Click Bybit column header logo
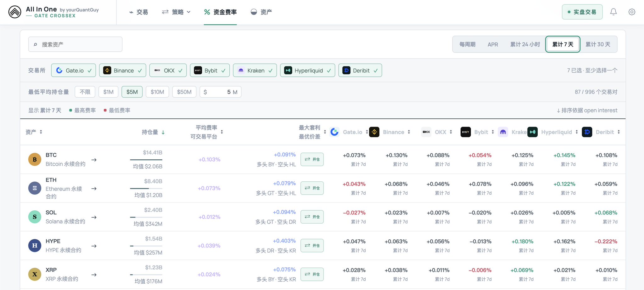Image resolution: width=644 pixels, height=290 pixels. (x=466, y=132)
